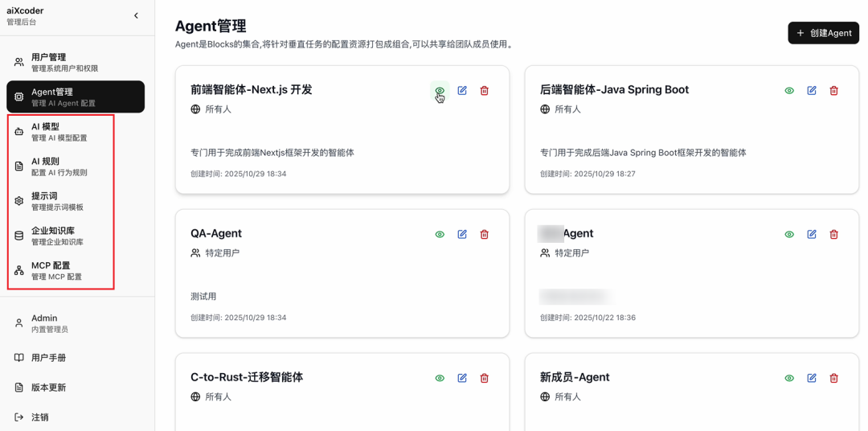
Task: View the 前端智能体-Next.js 开发 agent details
Action: 440,91
